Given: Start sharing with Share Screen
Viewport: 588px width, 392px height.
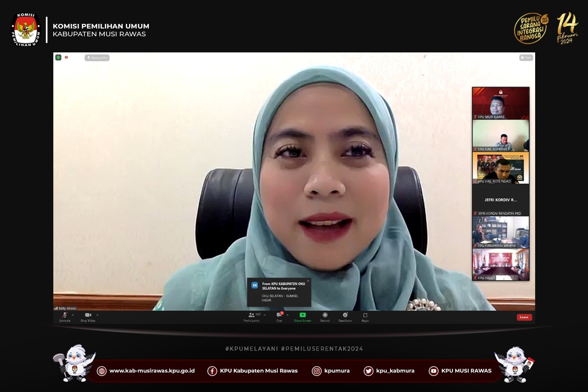Looking at the screenshot, I should pos(302,317).
